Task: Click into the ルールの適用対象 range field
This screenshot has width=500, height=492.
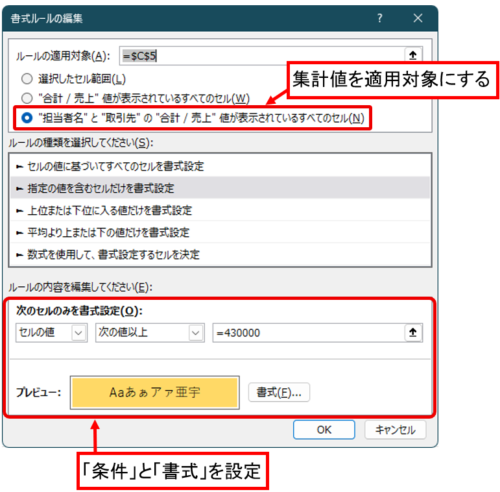Action: (x=262, y=56)
